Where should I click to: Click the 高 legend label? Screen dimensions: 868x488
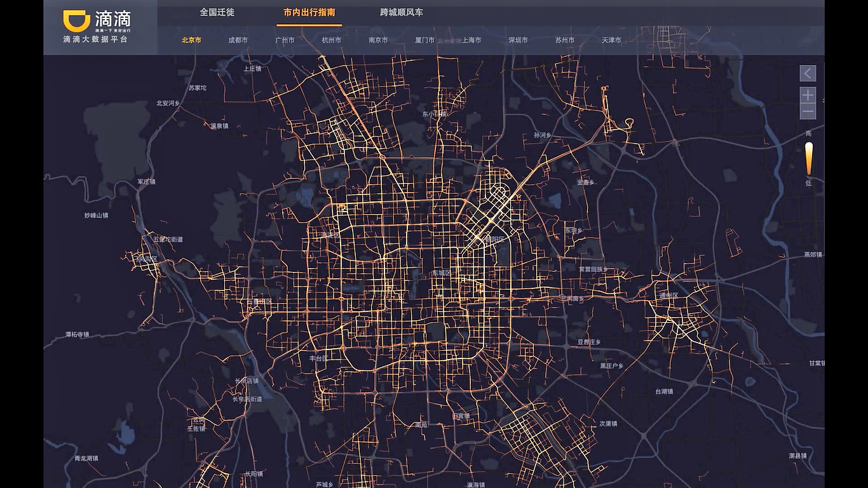pos(808,133)
